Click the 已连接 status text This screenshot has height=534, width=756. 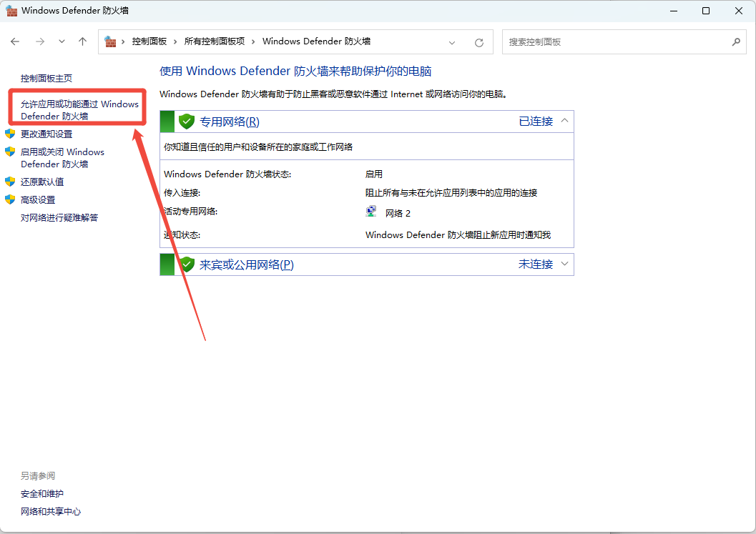[536, 121]
